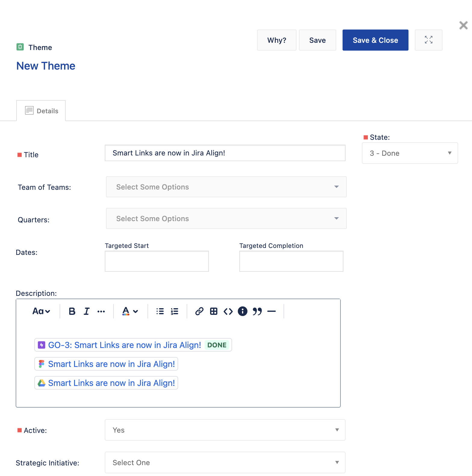Viewport: 472px width, 476px height.
Task: Insert a table in the description
Action: (214, 311)
